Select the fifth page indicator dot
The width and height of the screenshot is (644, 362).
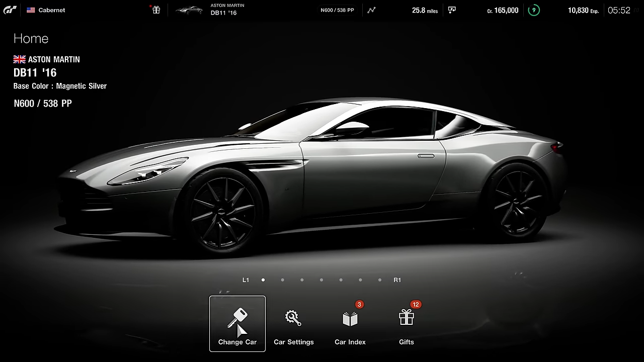tap(341, 280)
